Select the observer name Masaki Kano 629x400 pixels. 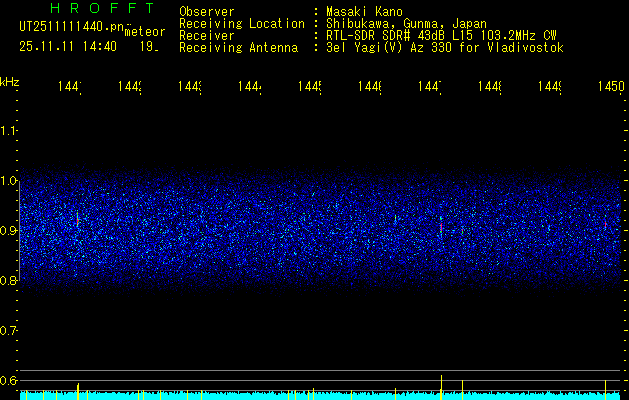(x=364, y=11)
